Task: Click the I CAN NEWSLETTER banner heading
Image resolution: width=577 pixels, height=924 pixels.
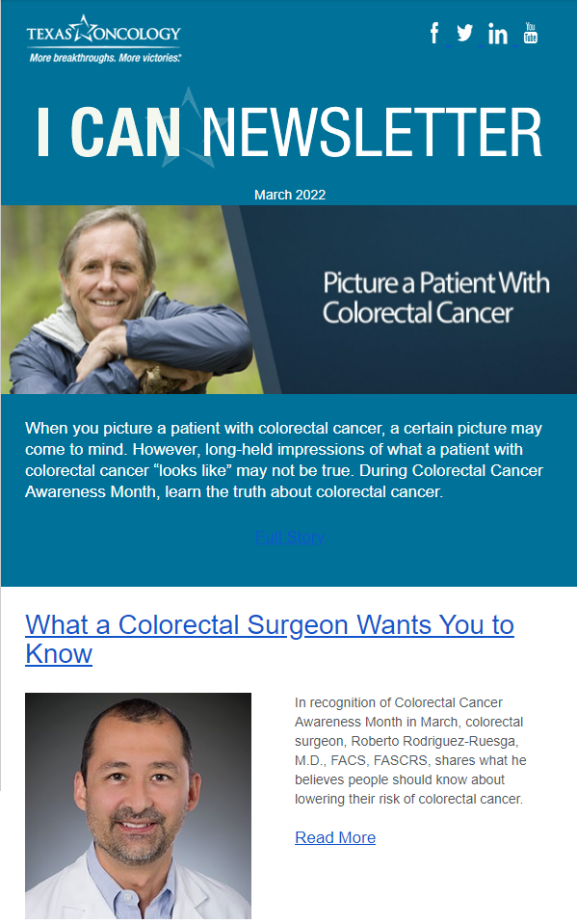Action: pos(289,131)
